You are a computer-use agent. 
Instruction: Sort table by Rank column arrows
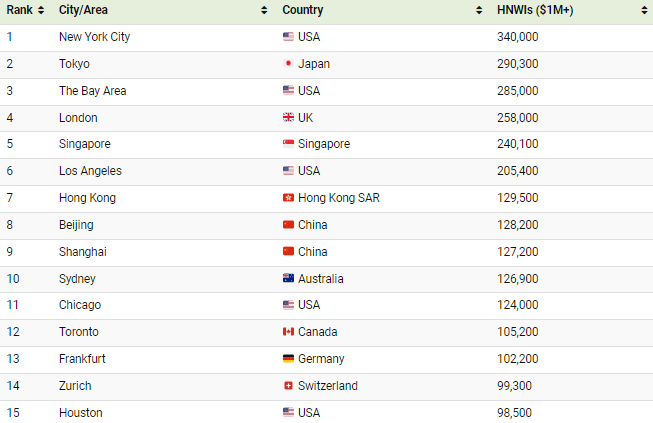(41, 10)
